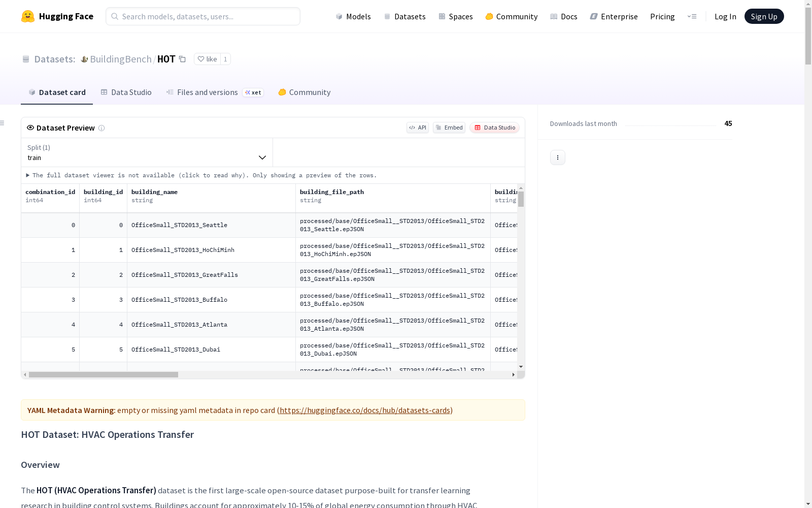
Task: Open Docs in the top navigation
Action: (564, 16)
